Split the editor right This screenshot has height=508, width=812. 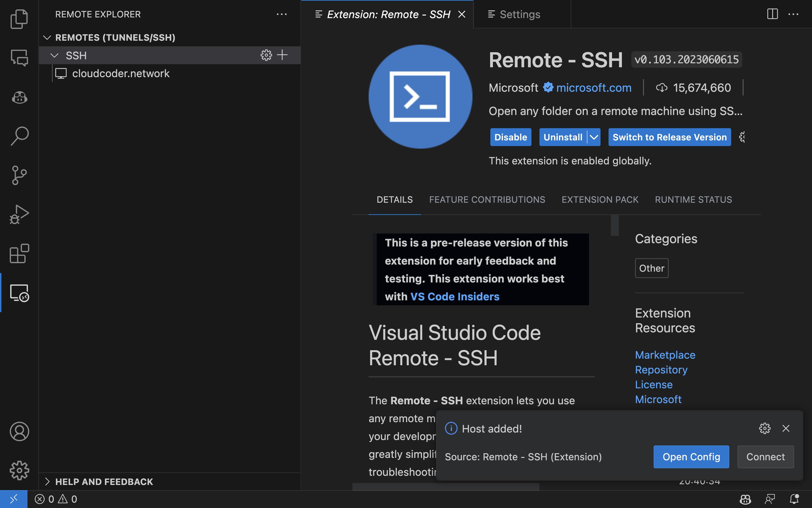(772, 14)
